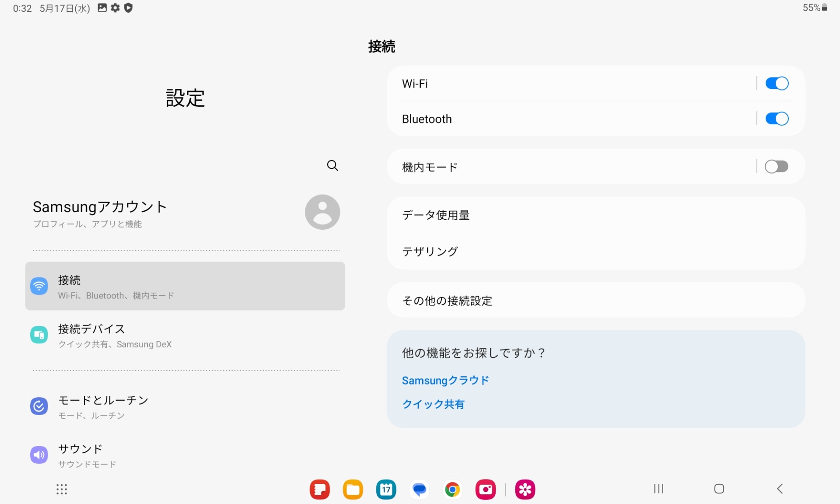Open the red camera app icon
Screen dimensions: 840x504
tap(485, 489)
